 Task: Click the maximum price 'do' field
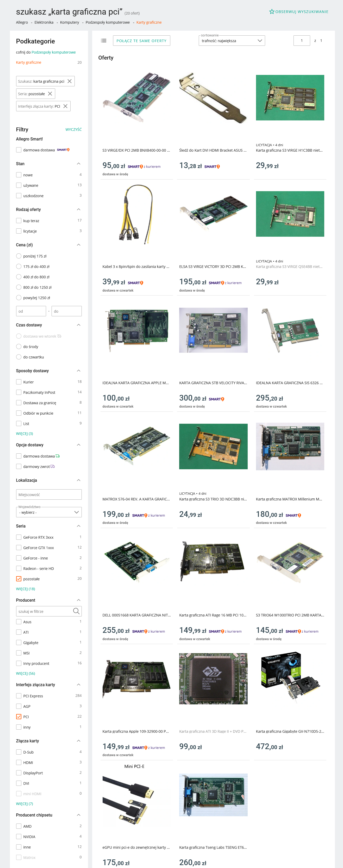(x=66, y=311)
